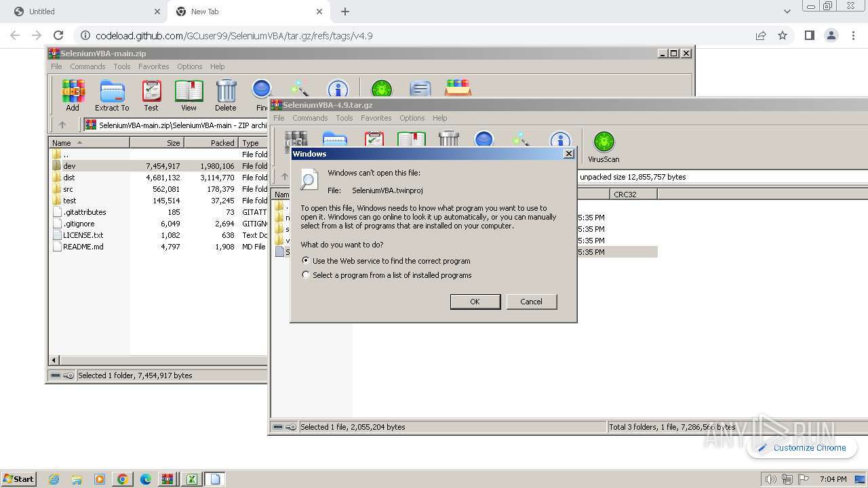Image resolution: width=868 pixels, height=488 pixels.
Task: Click Comment icon in SeleniumVBA-main.zip toolbar
Action: click(420, 89)
